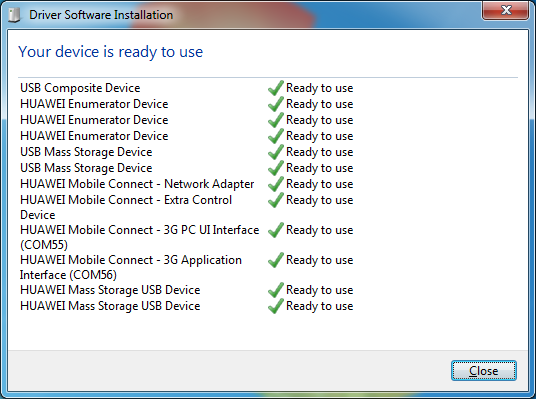The height and width of the screenshot is (399, 536).
Task: Click the checkmark for 3G Application Interface
Action: pos(276,260)
